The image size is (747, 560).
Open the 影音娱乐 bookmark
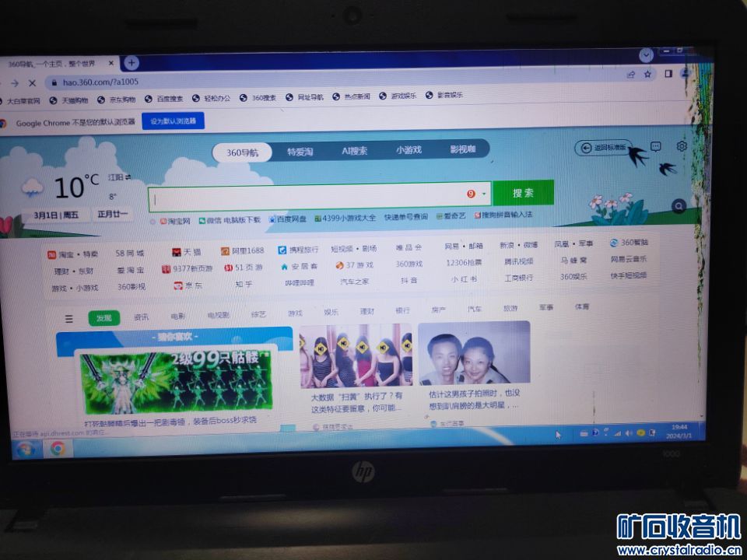click(x=444, y=95)
